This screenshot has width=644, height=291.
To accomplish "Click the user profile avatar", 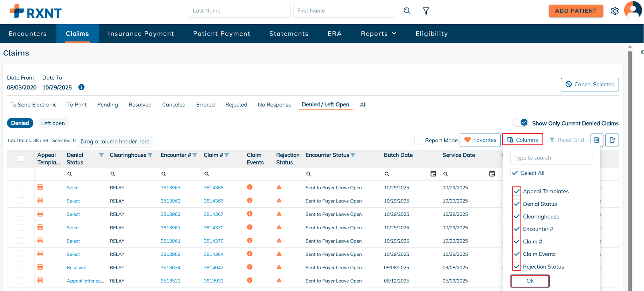I will [633, 10].
